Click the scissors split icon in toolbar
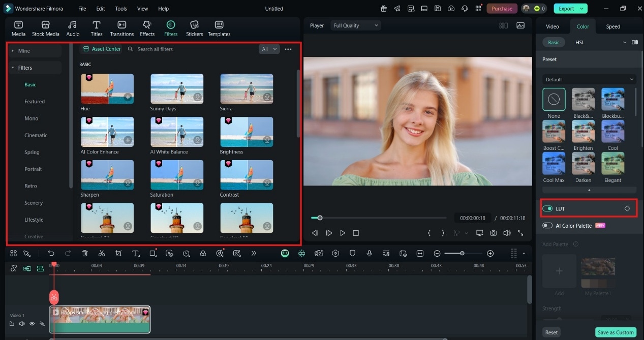Image resolution: width=644 pixels, height=340 pixels. click(102, 253)
